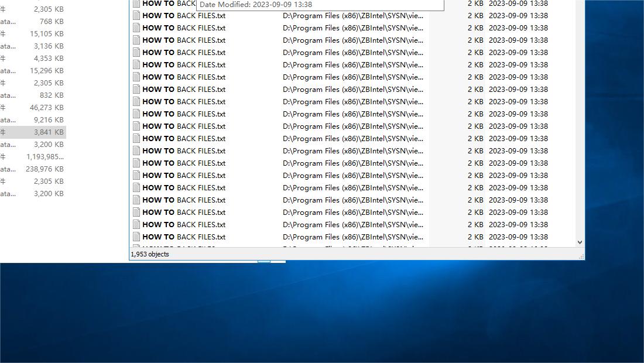Click the "1,953 objects" status bar text

pos(150,254)
